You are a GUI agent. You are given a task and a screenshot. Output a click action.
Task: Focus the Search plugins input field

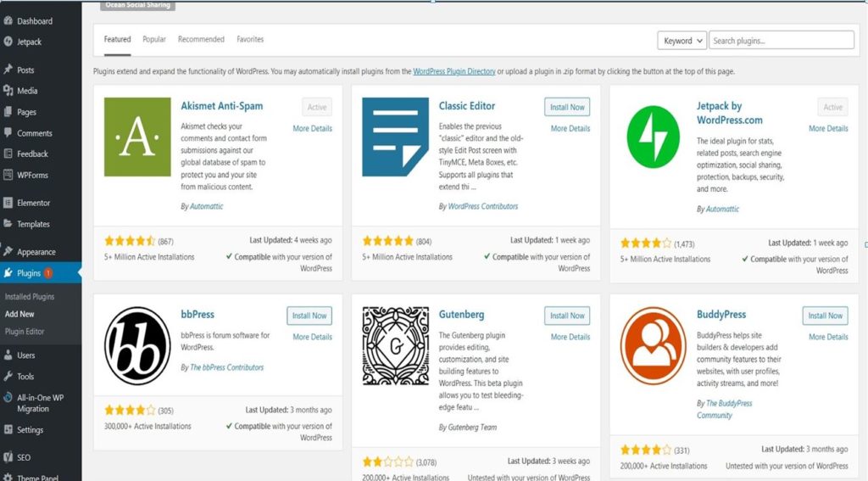tap(781, 41)
